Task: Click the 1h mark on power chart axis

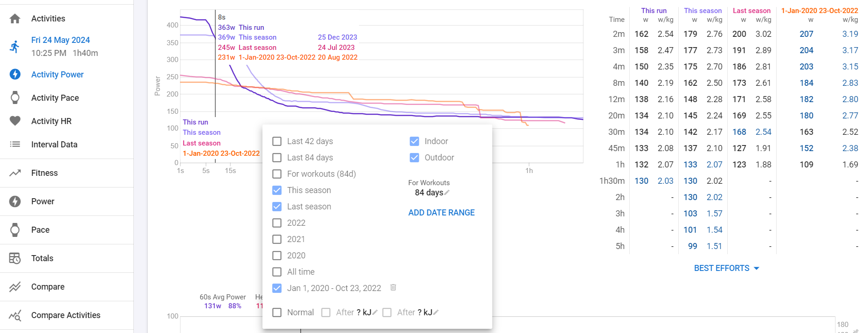Action: click(x=529, y=171)
